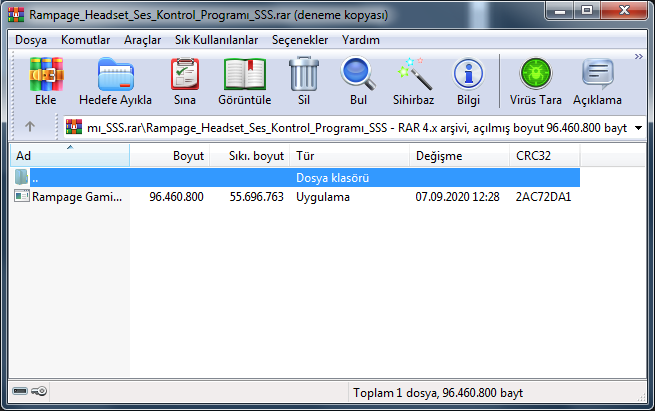Open the Seçenekler menu

[x=300, y=40]
